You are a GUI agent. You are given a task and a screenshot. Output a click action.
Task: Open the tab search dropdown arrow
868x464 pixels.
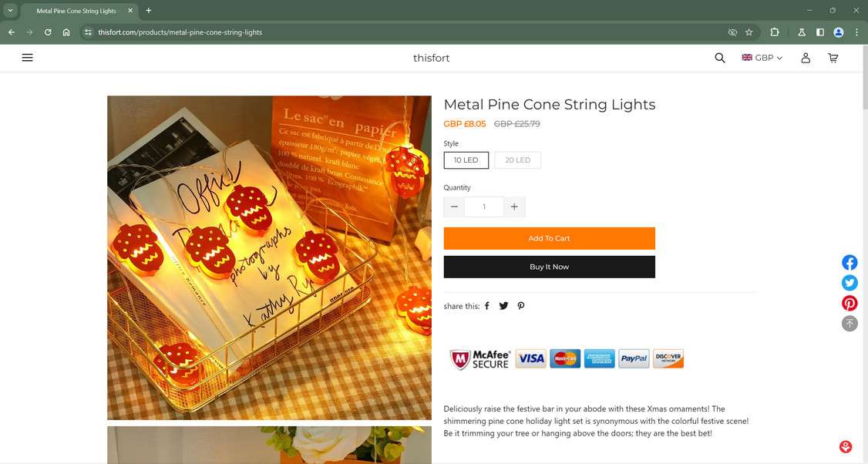[10, 10]
